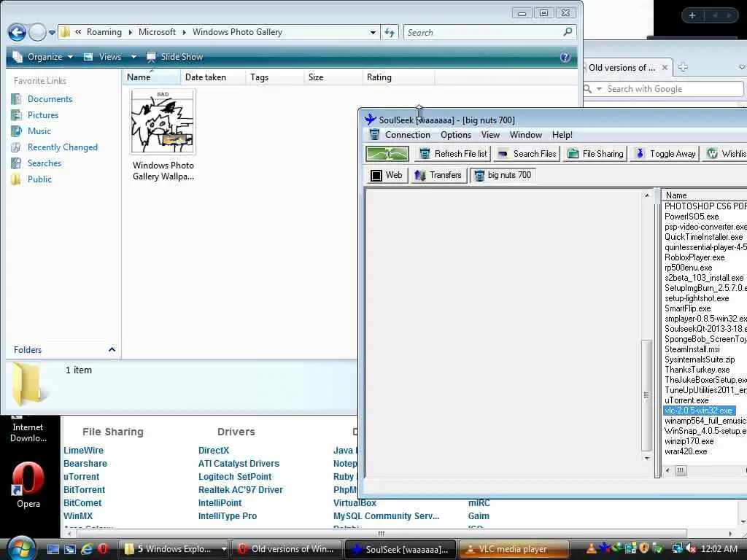Viewport: 747px width, 560px height.
Task: Expand the Views dropdown arrow
Action: point(134,57)
